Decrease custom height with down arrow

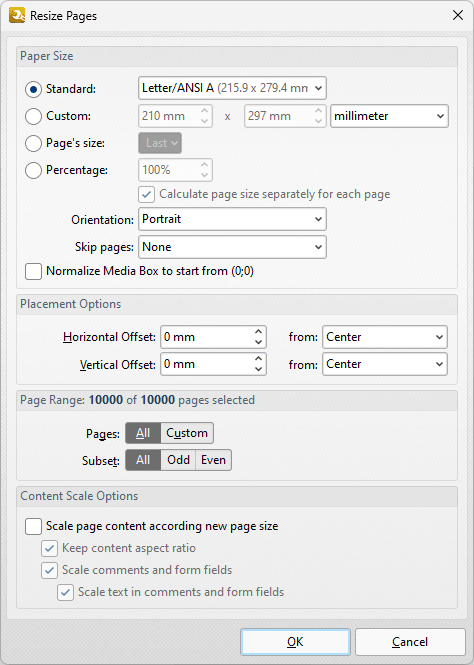tap(319, 122)
